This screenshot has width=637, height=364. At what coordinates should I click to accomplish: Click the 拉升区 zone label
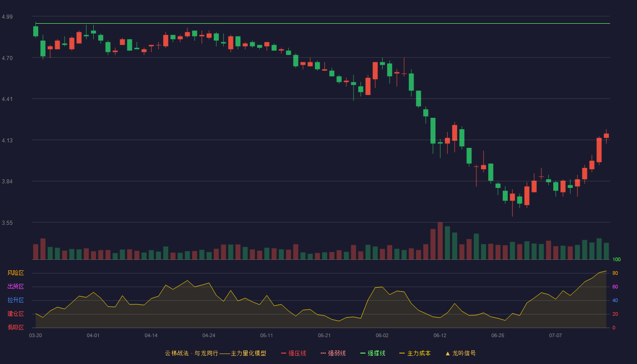15,300
